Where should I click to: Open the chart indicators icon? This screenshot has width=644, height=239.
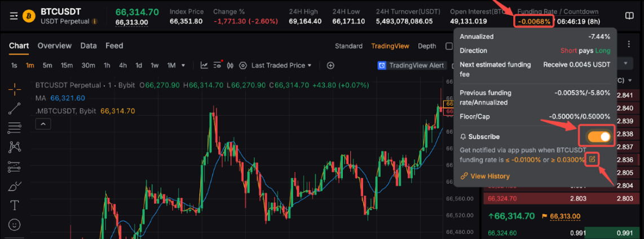click(x=204, y=65)
